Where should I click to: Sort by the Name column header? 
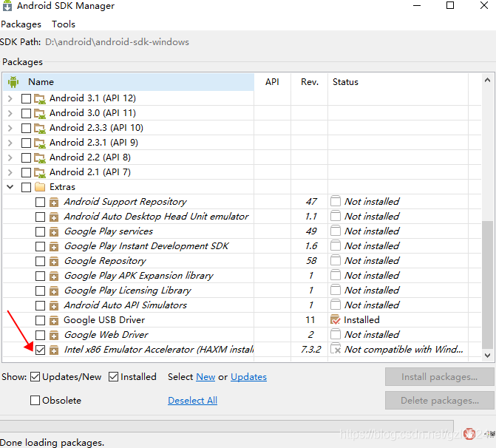point(129,82)
